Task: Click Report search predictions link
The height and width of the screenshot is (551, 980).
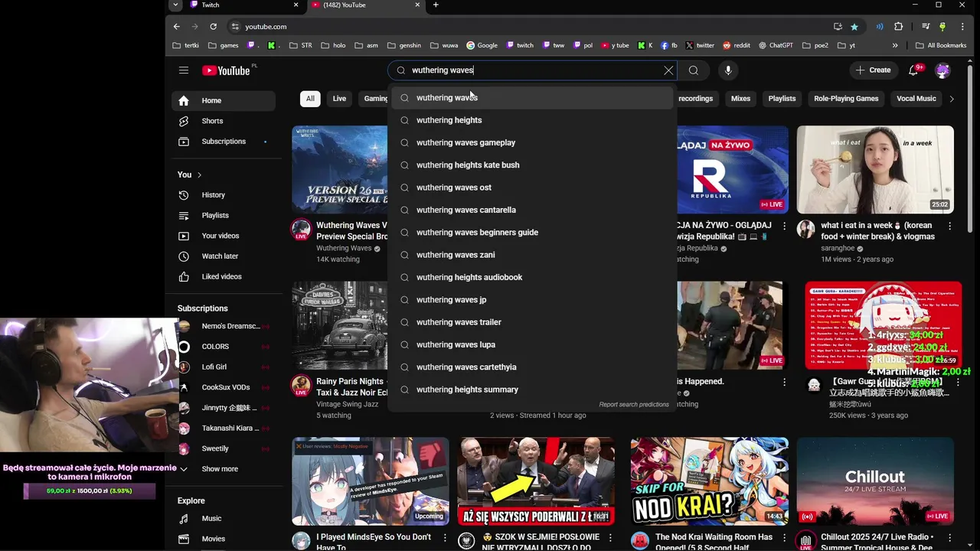Action: pyautogui.click(x=633, y=405)
